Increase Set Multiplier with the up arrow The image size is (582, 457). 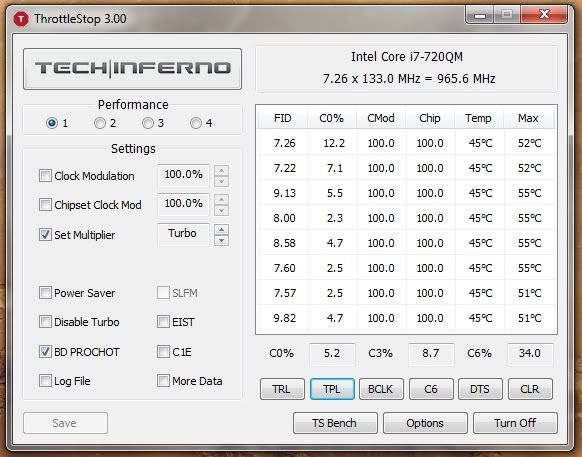222,229
